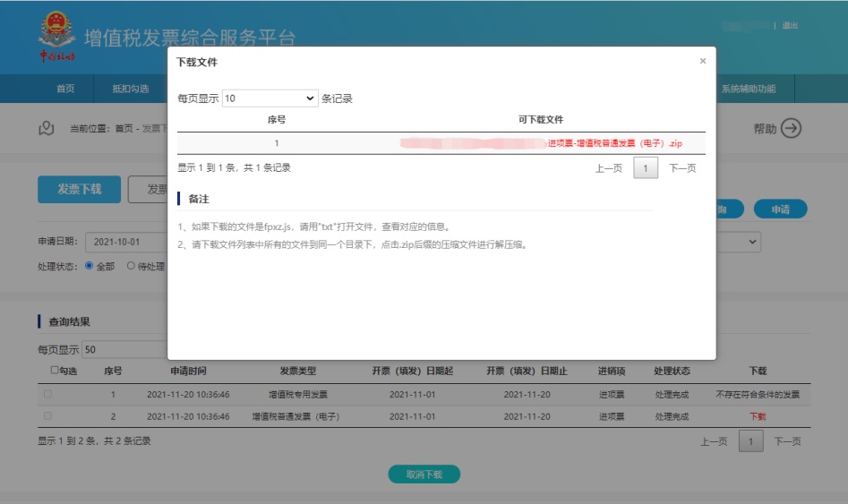Open the 系统辅助功能 menu
This screenshot has height=504, width=848.
tap(748, 89)
